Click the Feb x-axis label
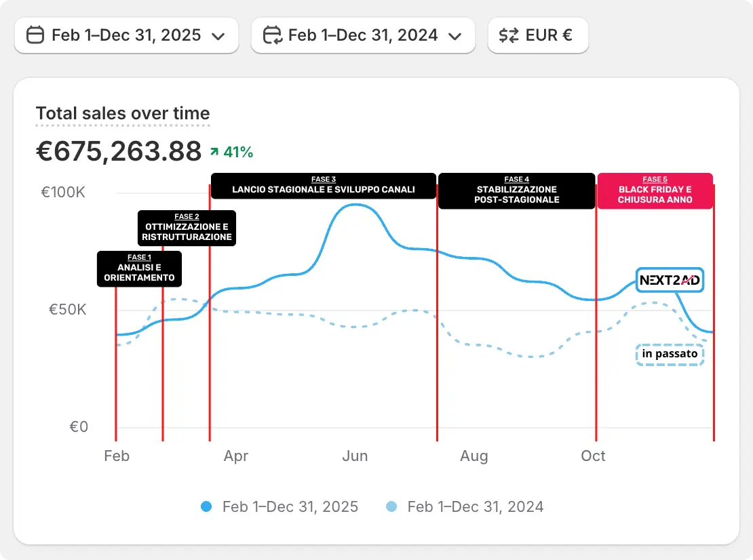This screenshot has width=753, height=560. coord(117,456)
